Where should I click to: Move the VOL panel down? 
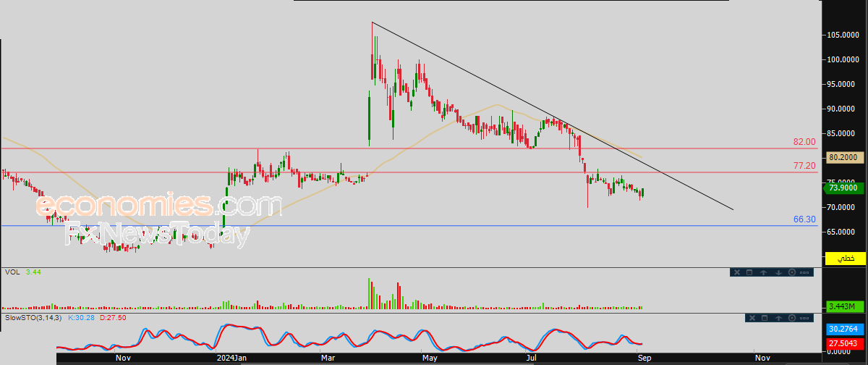click(778, 272)
